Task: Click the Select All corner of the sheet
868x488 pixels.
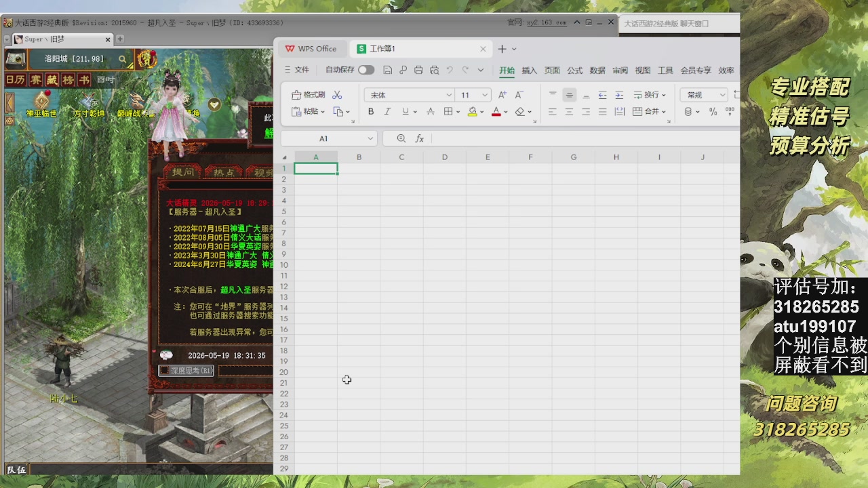Action: [x=284, y=157]
